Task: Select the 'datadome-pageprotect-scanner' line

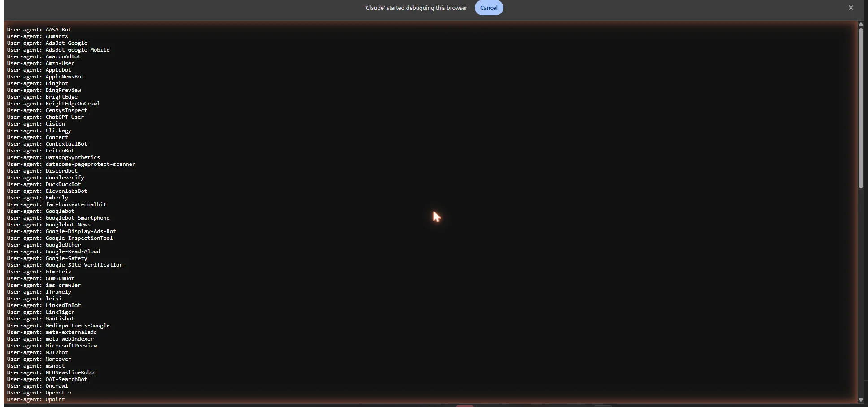Action: pos(71,164)
